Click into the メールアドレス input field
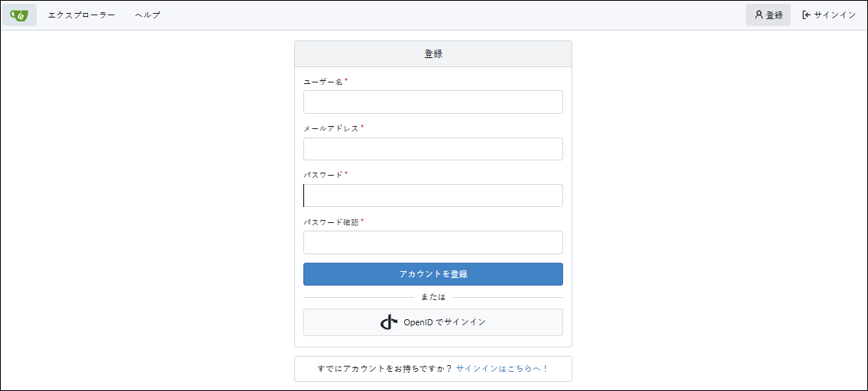Viewport: 868px width, 391px height. [432, 149]
